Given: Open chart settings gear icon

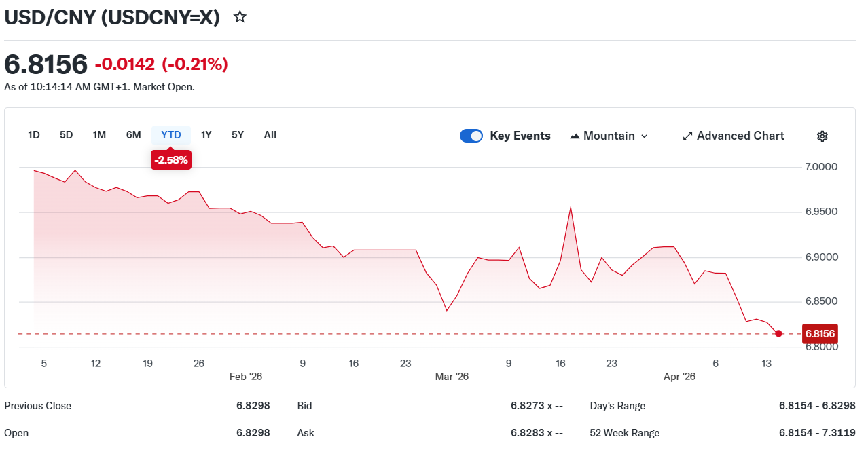Looking at the screenshot, I should click(822, 136).
